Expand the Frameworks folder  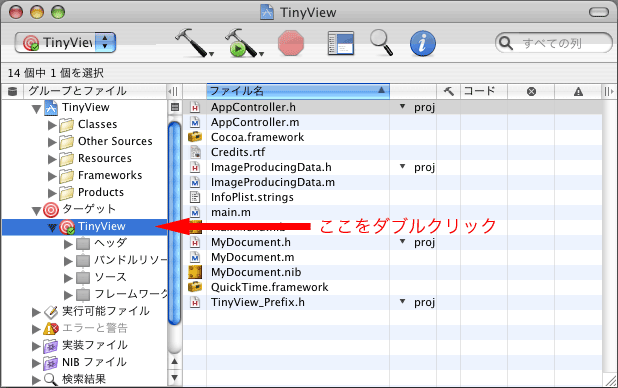point(52,176)
